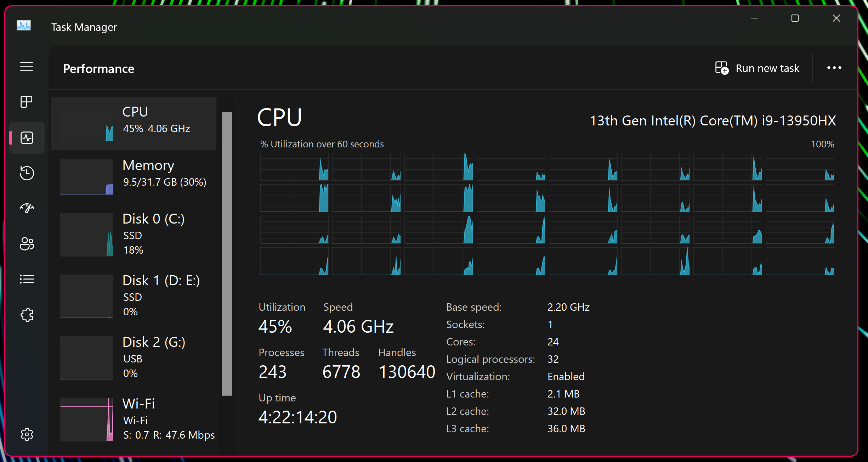Click the first logical processor graph
868x462 pixels.
coord(294,167)
